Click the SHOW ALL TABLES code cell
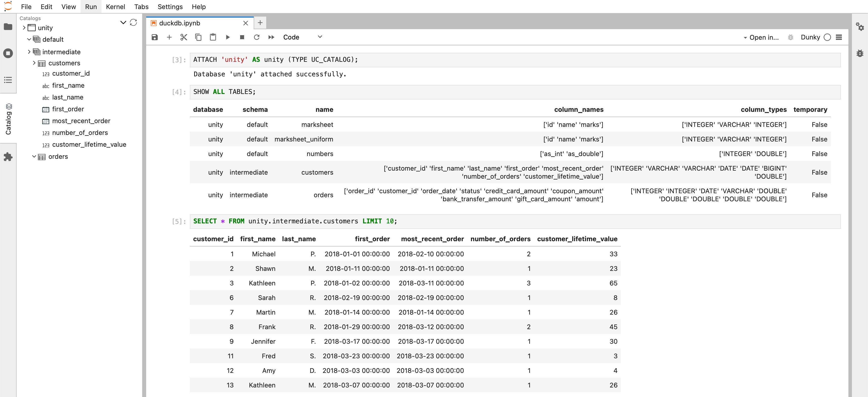 pyautogui.click(x=515, y=92)
